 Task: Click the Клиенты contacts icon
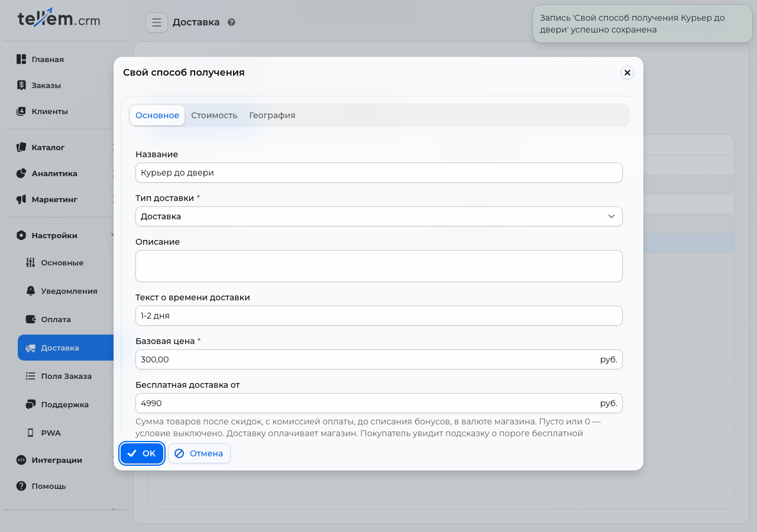click(21, 111)
